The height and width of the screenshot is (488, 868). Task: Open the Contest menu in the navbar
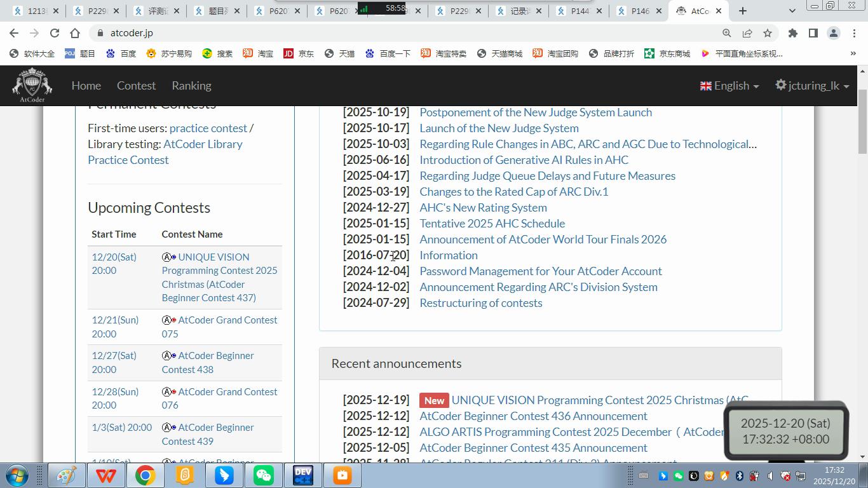pos(136,86)
